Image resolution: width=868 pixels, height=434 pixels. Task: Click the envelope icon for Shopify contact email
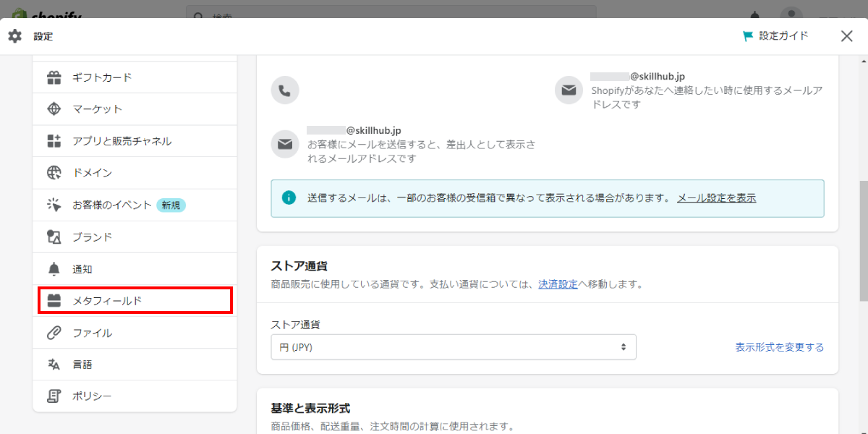click(569, 90)
